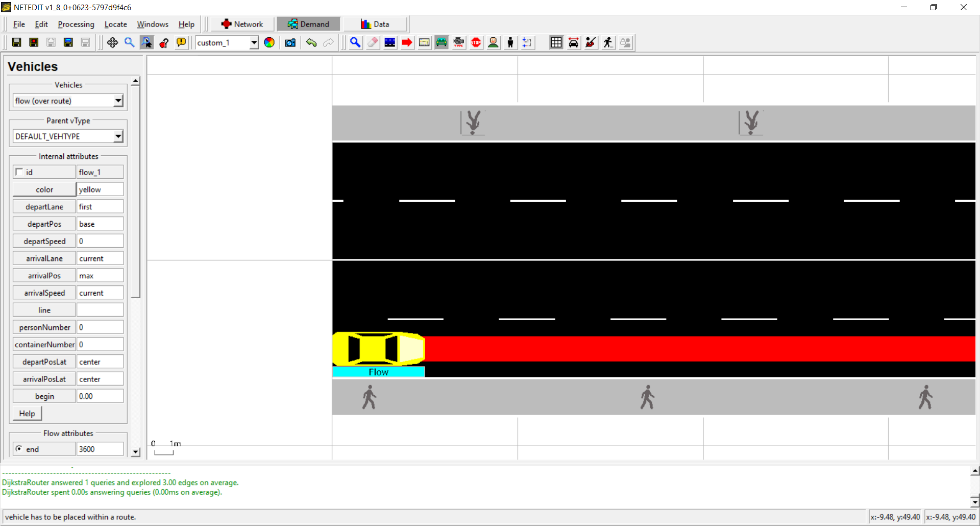Click the recenter view icon
The image size is (980, 526).
click(112, 43)
